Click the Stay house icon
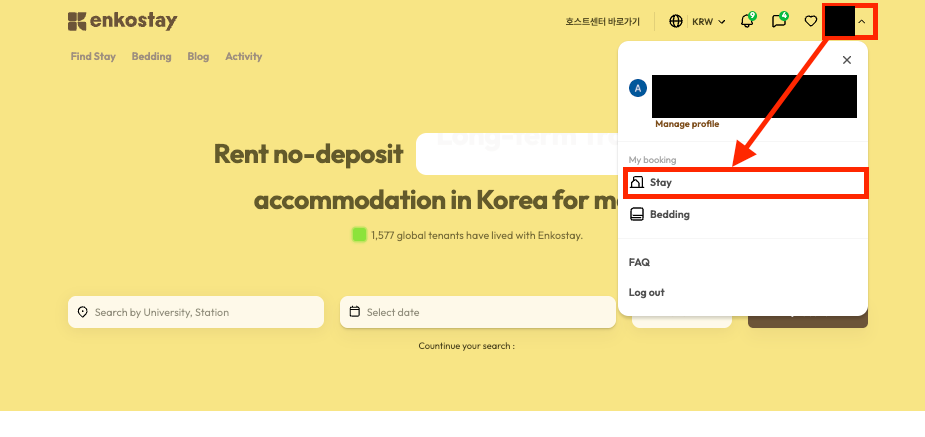 pyautogui.click(x=637, y=183)
